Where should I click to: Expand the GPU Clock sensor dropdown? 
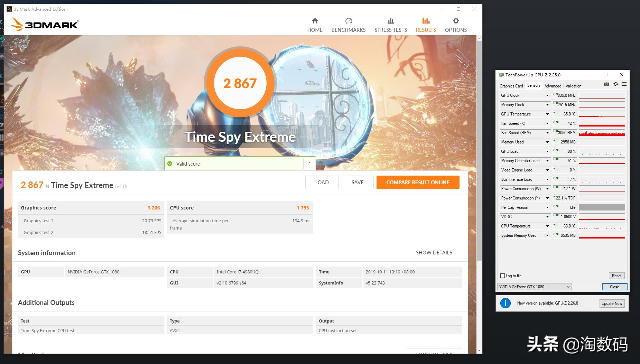pos(547,95)
